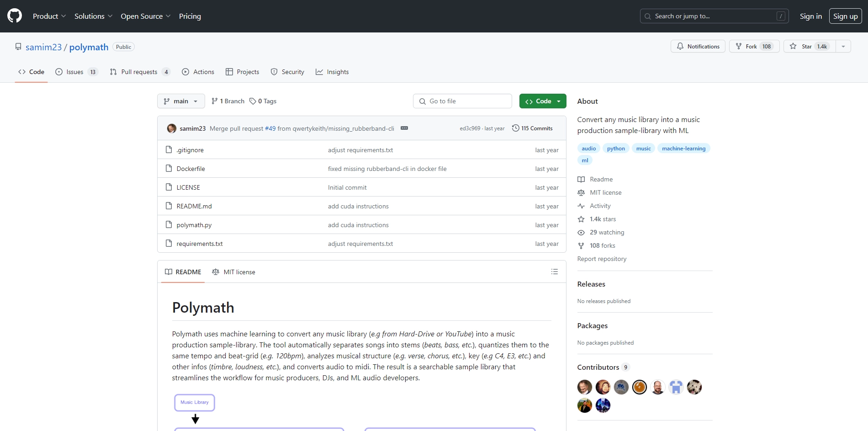
Task: Select the README tab in file viewer
Action: tap(183, 272)
